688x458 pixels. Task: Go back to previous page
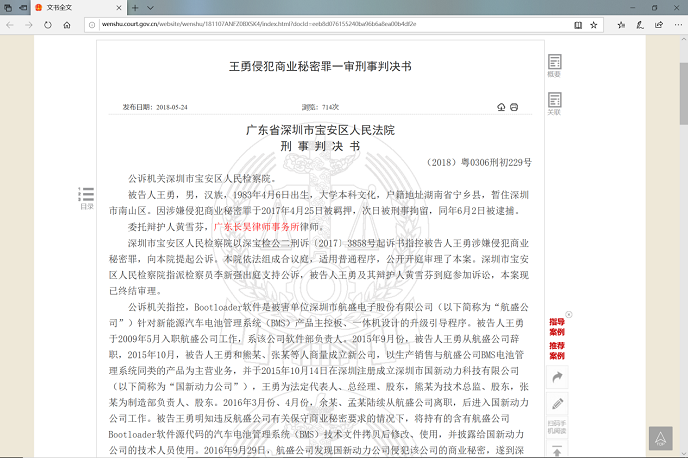[10, 25]
